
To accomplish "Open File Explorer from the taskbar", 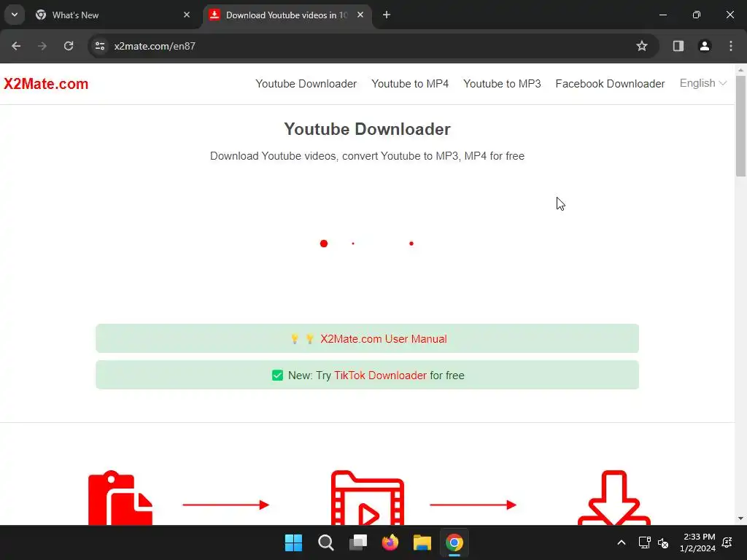I will pyautogui.click(x=422, y=542).
